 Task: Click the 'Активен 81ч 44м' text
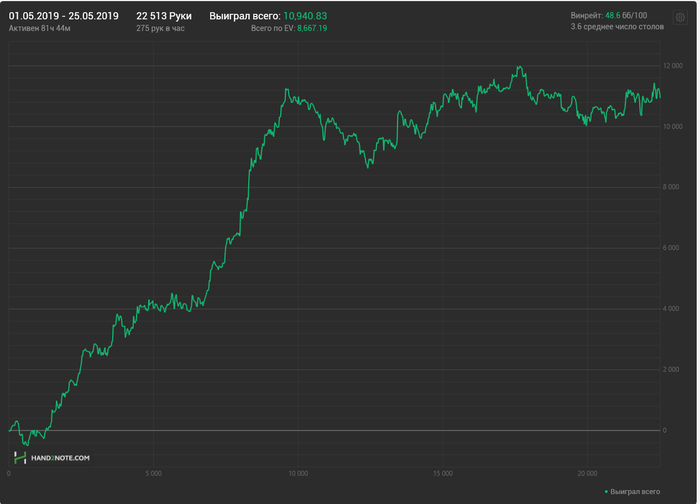point(40,28)
